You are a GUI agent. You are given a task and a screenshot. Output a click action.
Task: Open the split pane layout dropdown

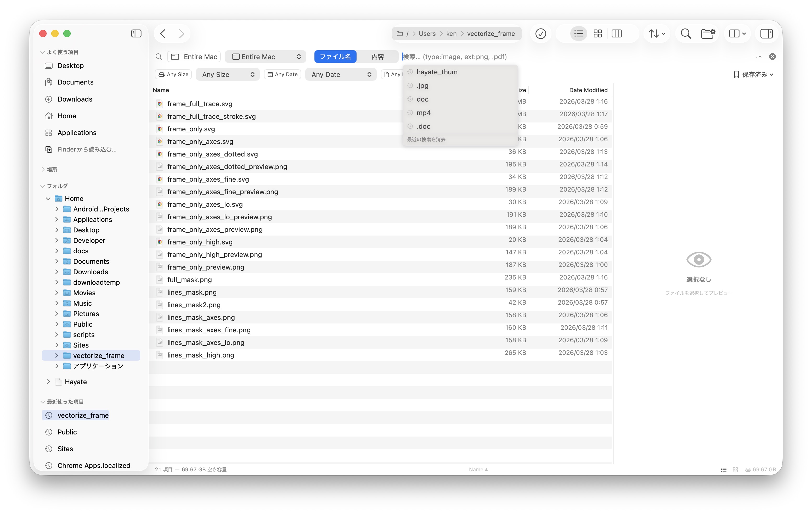[x=737, y=33]
